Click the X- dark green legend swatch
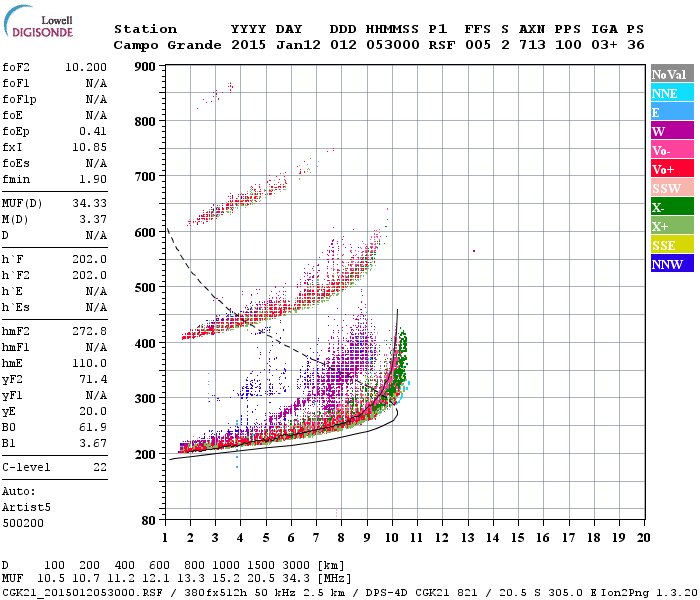Screen dimensions: 700x600 672,207
